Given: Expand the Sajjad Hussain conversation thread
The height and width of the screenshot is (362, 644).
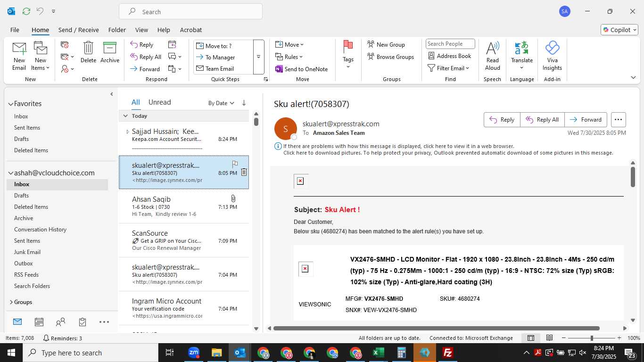Looking at the screenshot, I should (x=127, y=132).
